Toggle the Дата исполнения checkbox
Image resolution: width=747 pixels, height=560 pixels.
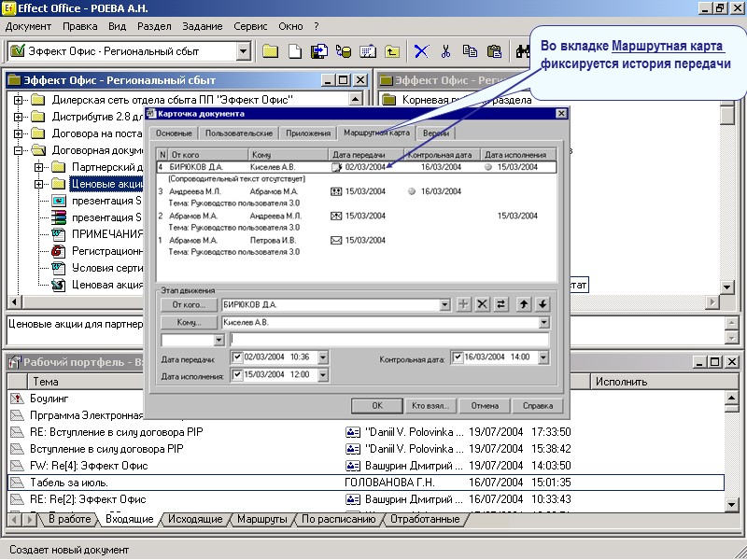[x=237, y=375]
